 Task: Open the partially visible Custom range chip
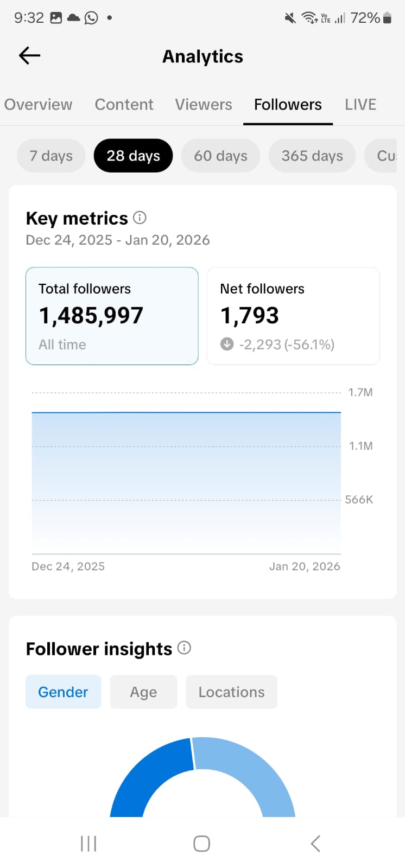pyautogui.click(x=385, y=156)
